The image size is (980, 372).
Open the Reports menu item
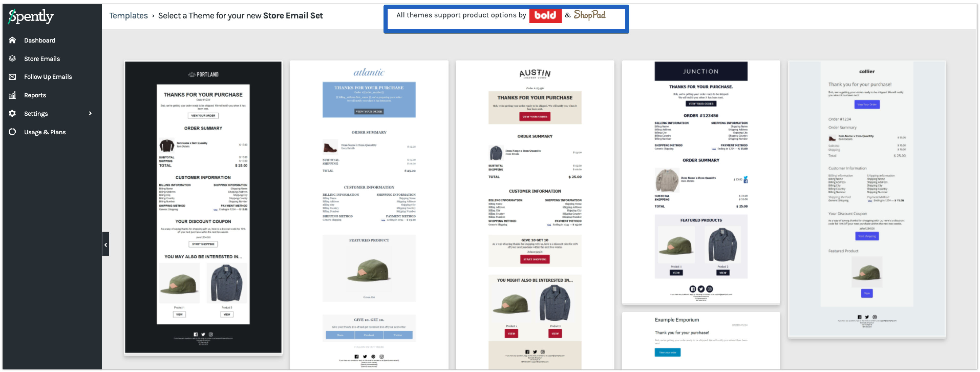(35, 95)
